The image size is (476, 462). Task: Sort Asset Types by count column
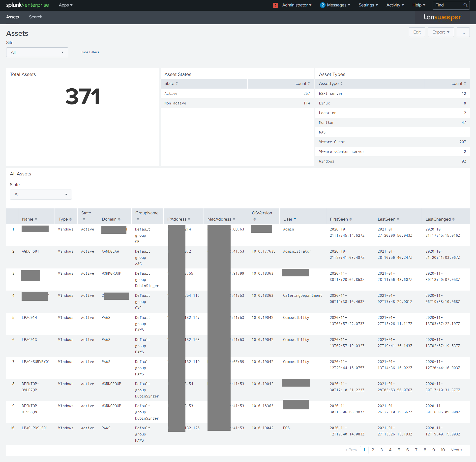tap(459, 84)
